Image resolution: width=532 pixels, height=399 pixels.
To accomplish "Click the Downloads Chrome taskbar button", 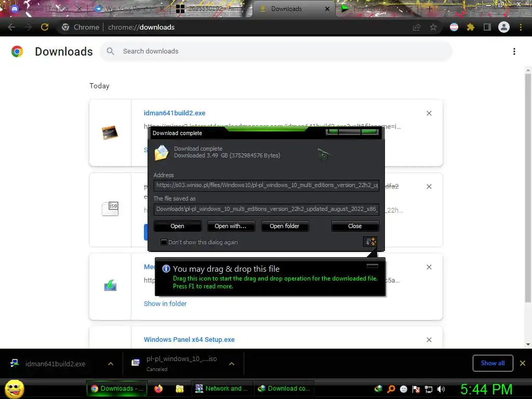I will (117, 389).
